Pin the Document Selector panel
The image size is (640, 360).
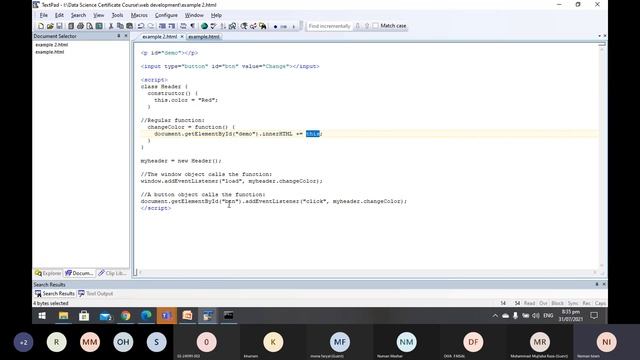[119, 36]
